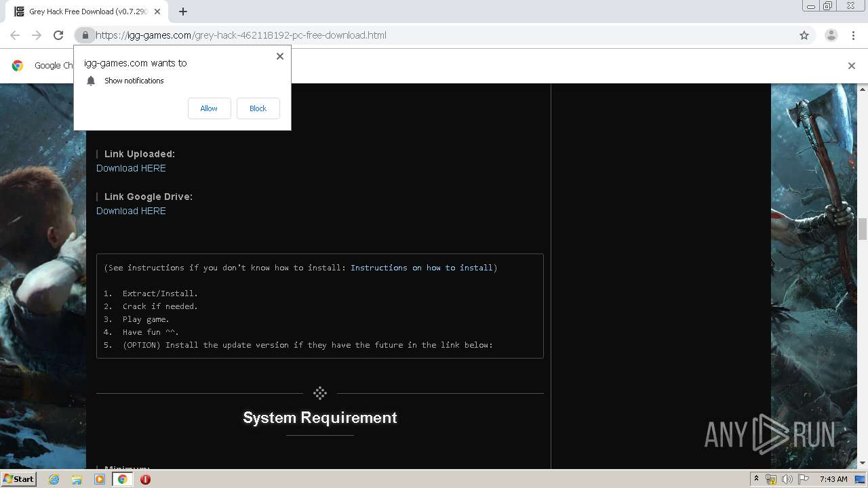Click the scrollbar down arrow
The height and width of the screenshot is (488, 868).
pyautogui.click(x=863, y=463)
